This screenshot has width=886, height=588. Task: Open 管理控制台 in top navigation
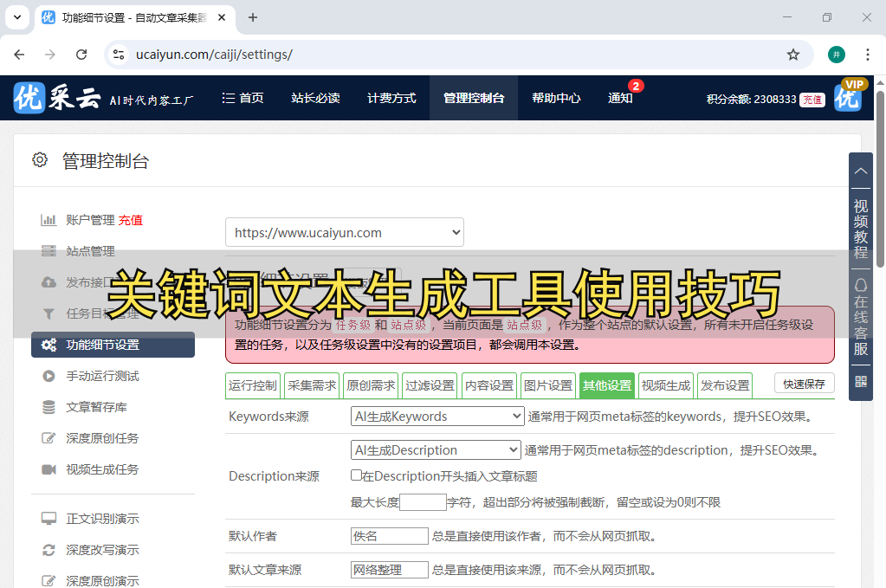point(474,98)
